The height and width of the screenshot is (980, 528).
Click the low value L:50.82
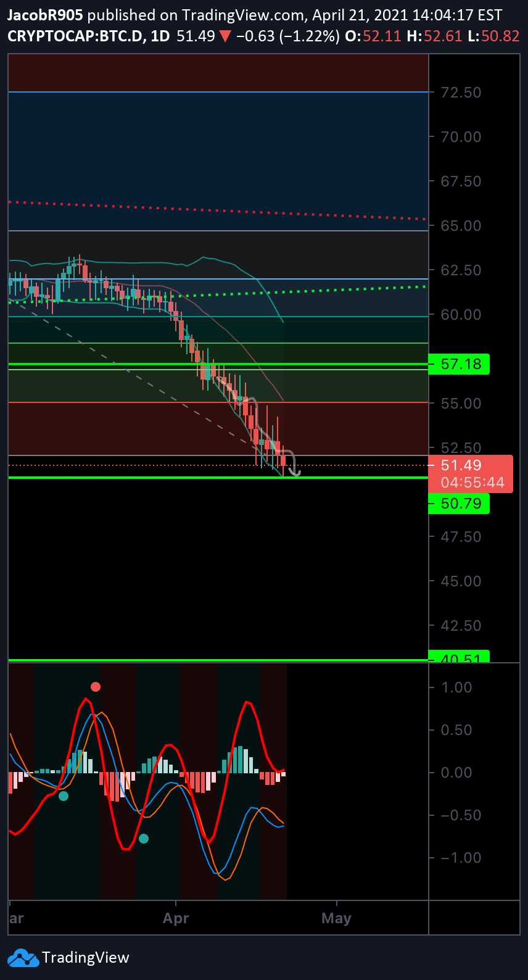click(493, 36)
